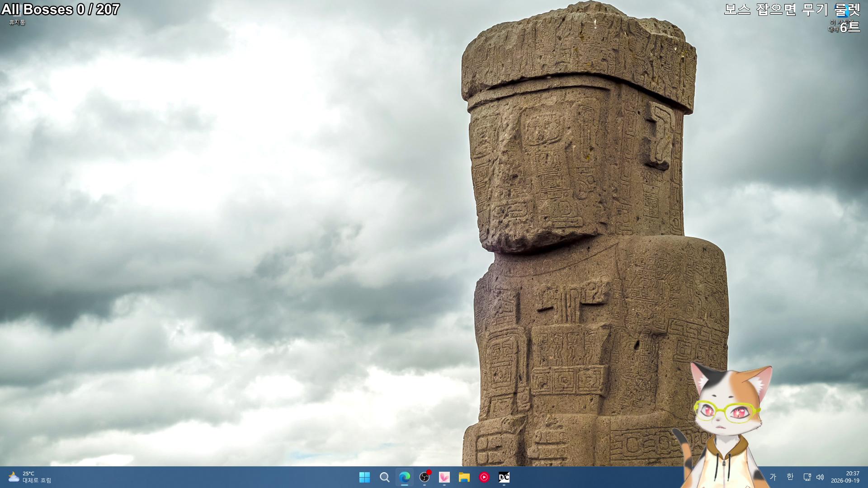
Task: Click the All Bosses 0 / 207 counter
Action: (x=60, y=9)
